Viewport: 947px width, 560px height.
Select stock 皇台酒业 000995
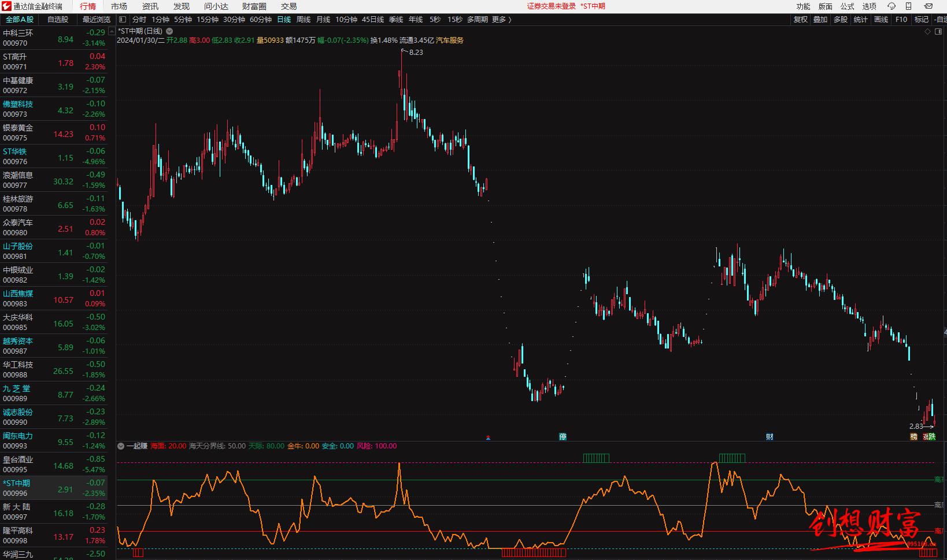point(54,465)
